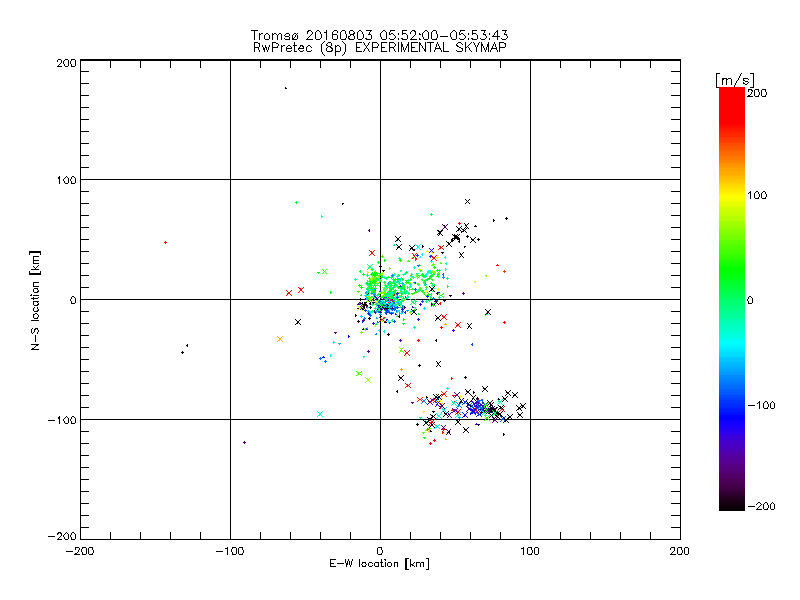Click the colorbar tick label '-200'
Screen dimensions: 800x600
click(762, 506)
